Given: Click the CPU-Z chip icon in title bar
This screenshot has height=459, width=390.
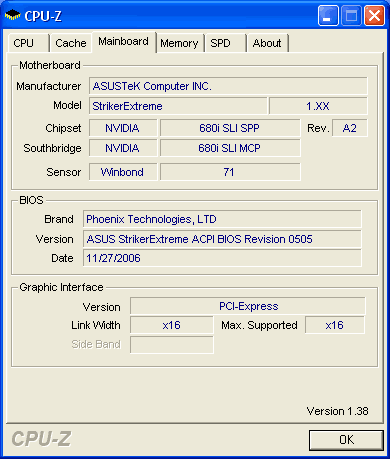Looking at the screenshot, I should [13, 15].
